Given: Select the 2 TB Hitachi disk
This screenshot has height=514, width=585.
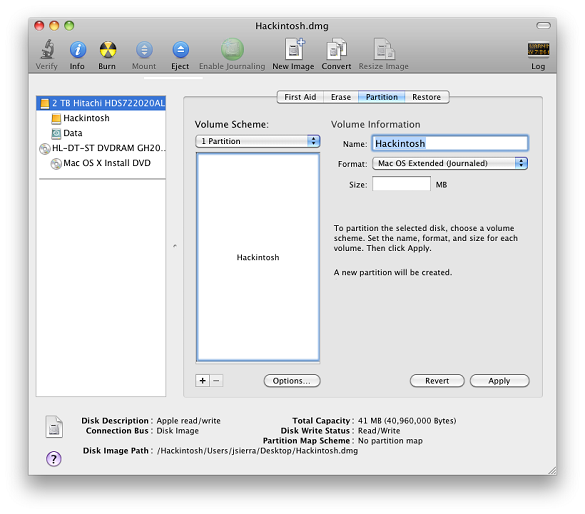Looking at the screenshot, I should coord(101,103).
